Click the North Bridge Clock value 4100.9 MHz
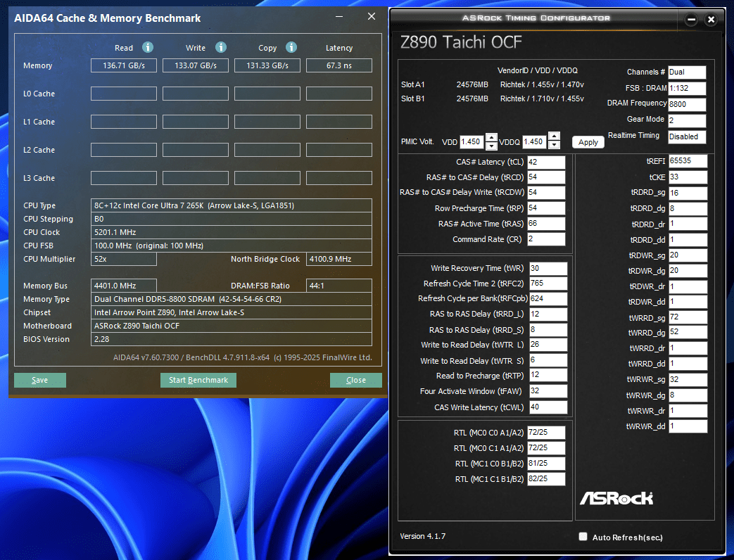 [339, 259]
